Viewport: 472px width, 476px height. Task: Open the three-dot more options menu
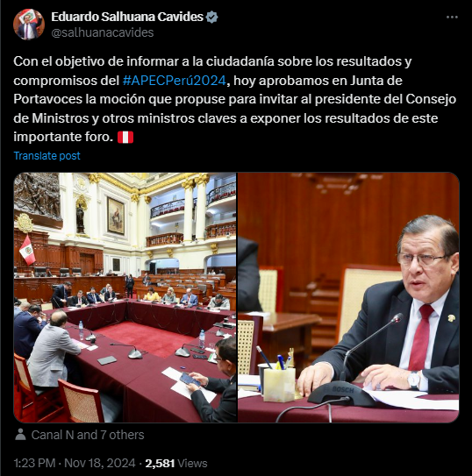(x=452, y=18)
